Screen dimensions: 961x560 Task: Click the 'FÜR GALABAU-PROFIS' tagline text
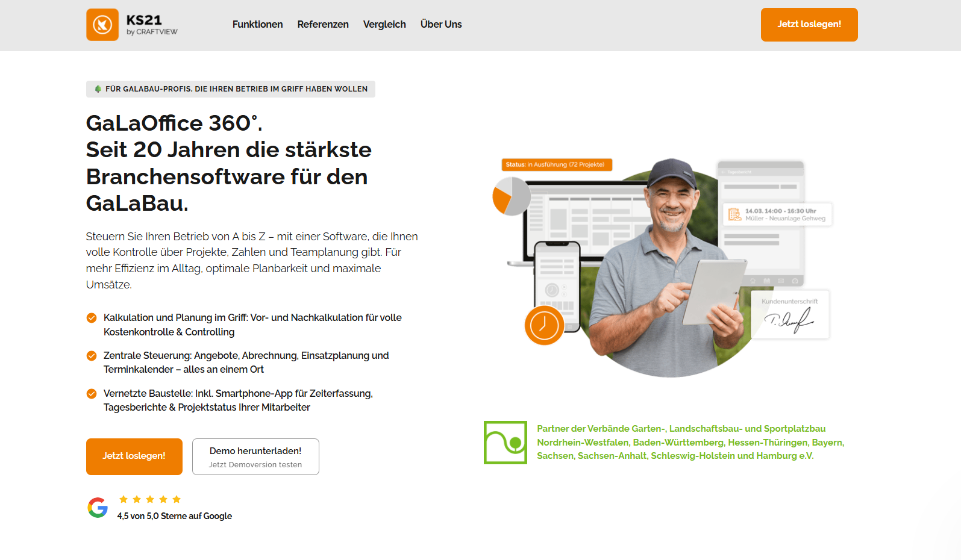tap(236, 89)
